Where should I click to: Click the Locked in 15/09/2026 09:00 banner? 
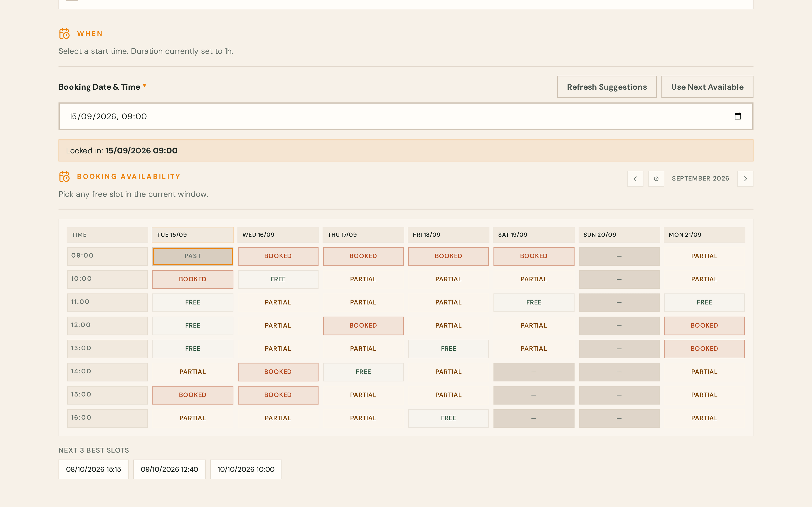[x=406, y=150]
